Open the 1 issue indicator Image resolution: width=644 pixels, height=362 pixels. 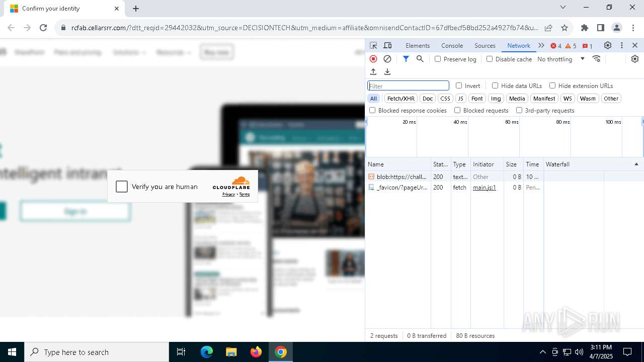pos(588,46)
